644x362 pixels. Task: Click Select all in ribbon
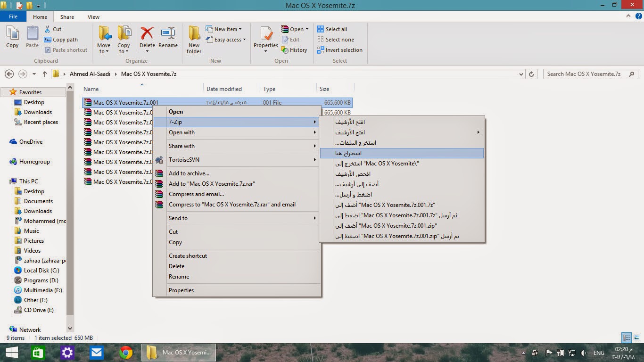[x=332, y=29]
